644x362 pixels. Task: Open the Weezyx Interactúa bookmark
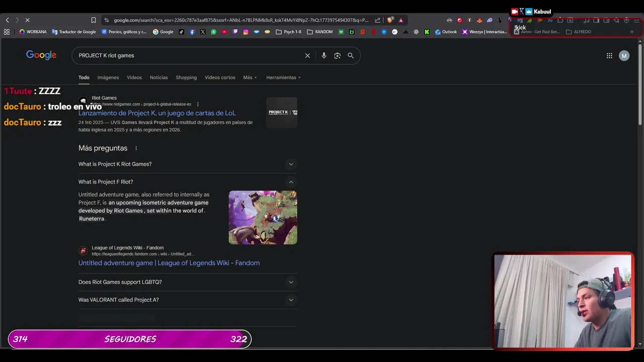tap(485, 32)
